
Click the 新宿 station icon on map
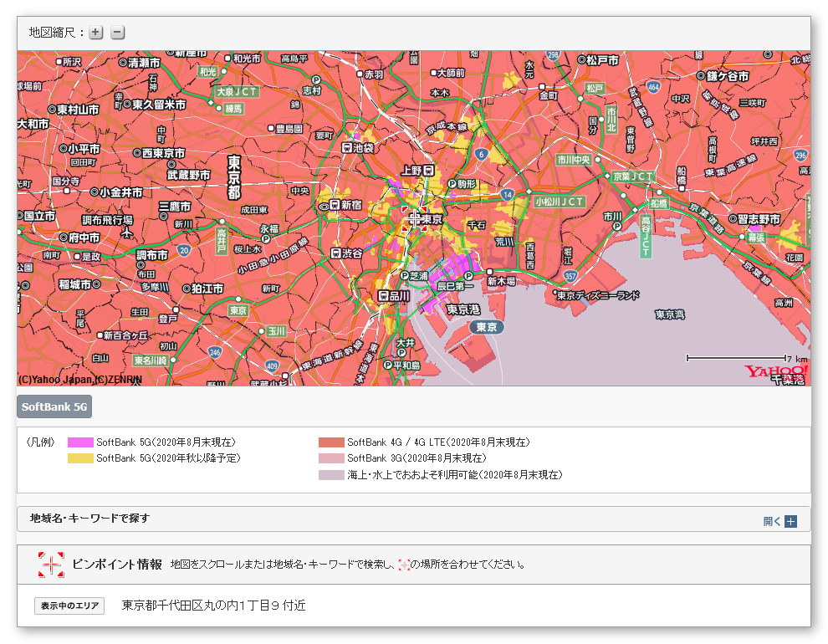[335, 204]
